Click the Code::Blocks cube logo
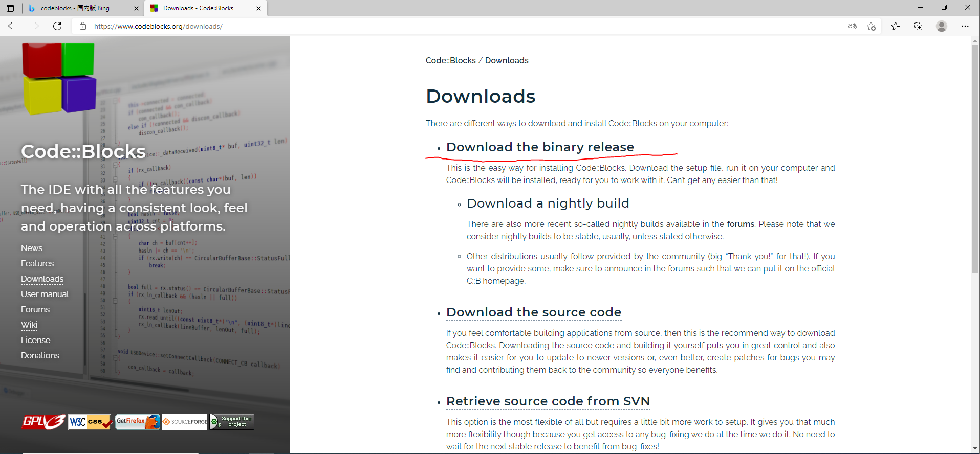 pos(59,78)
